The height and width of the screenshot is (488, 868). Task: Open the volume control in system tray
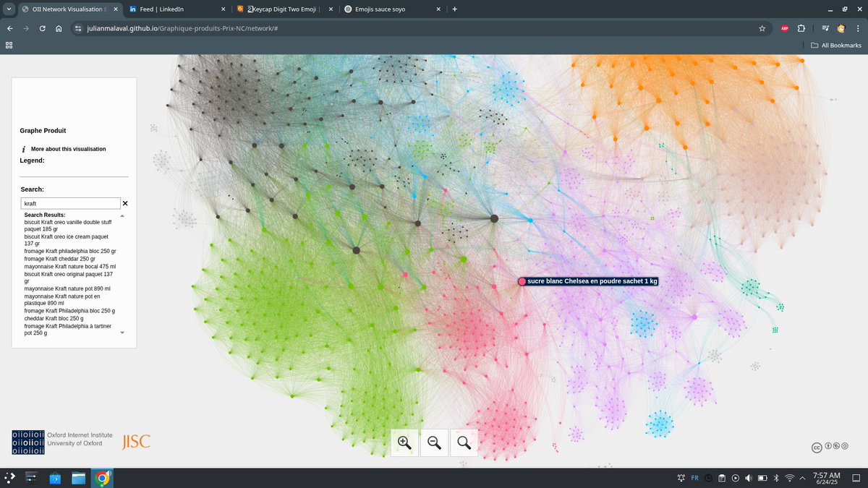(x=749, y=478)
